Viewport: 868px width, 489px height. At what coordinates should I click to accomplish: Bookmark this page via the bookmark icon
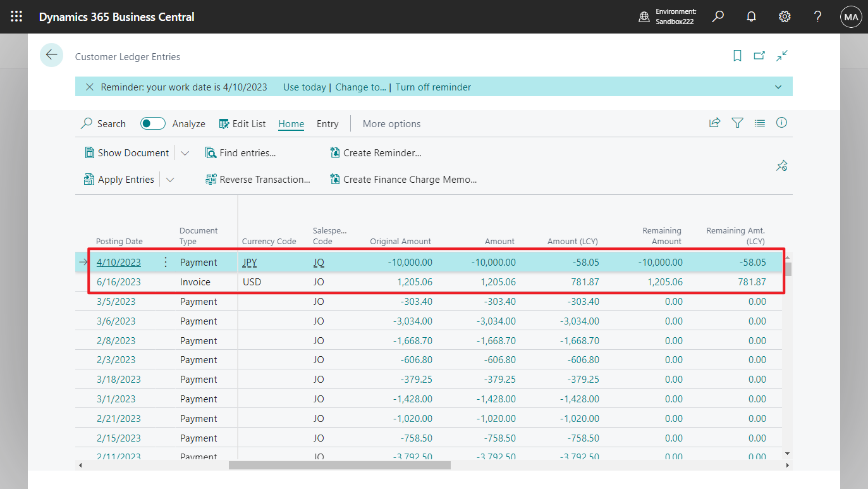click(x=737, y=56)
